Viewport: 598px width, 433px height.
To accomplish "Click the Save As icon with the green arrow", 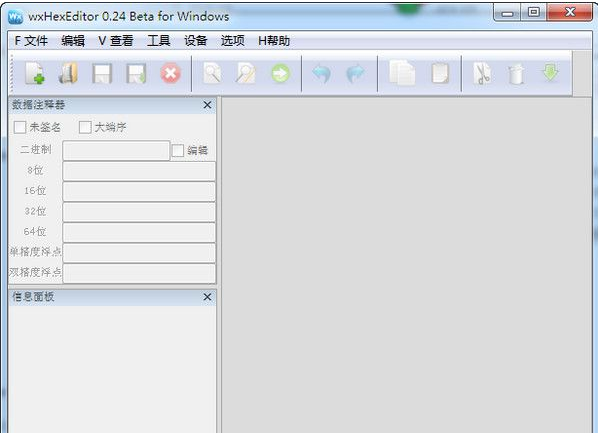I will tap(136, 74).
